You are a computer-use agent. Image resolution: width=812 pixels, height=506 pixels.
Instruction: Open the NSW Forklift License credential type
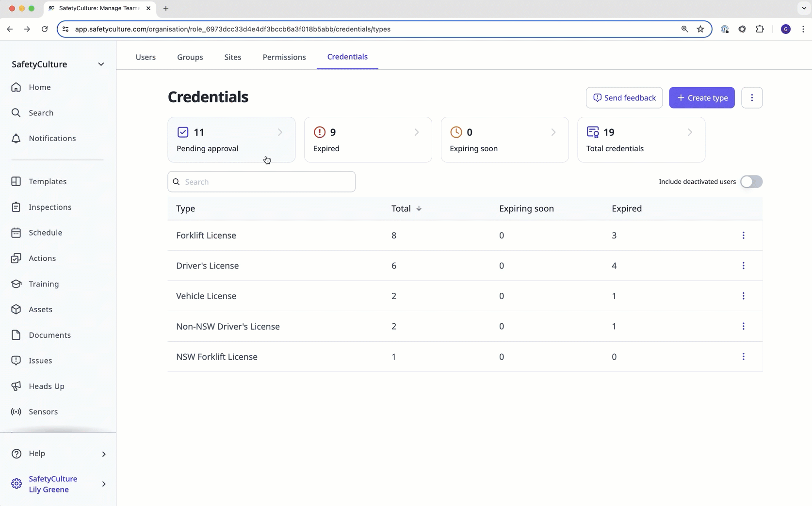tap(217, 357)
